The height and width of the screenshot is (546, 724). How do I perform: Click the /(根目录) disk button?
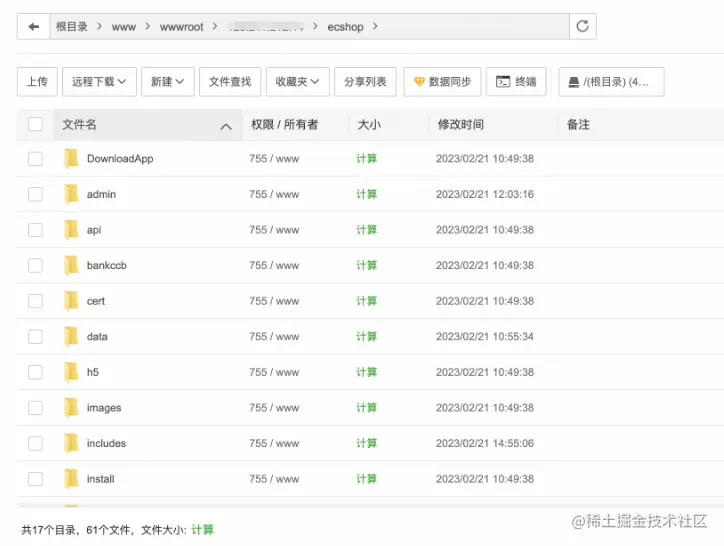tap(611, 82)
